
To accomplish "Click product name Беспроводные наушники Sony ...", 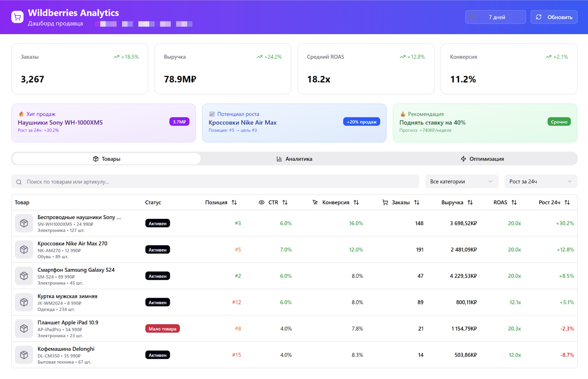I will coord(79,217).
